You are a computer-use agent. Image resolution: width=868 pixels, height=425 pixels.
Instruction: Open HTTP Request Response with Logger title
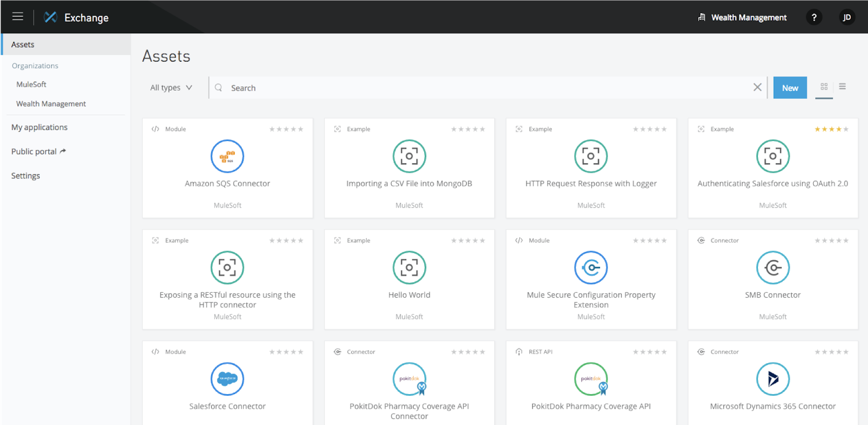pos(591,184)
